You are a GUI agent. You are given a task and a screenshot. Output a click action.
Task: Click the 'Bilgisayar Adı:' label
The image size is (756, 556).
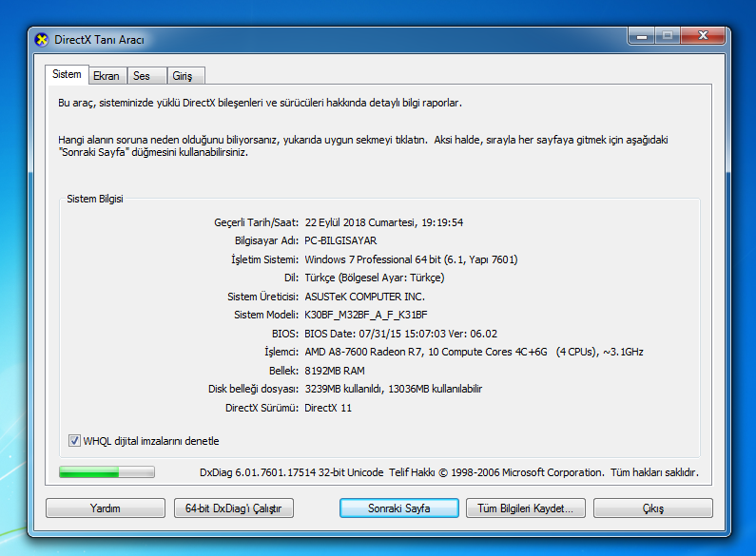pos(266,240)
